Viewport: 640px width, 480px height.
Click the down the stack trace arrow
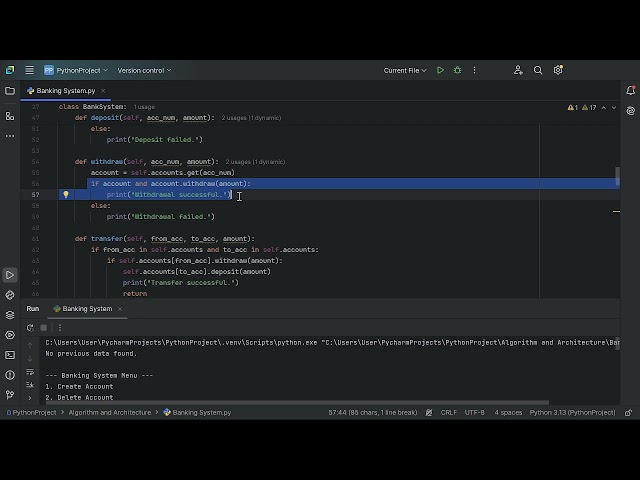tap(30, 359)
